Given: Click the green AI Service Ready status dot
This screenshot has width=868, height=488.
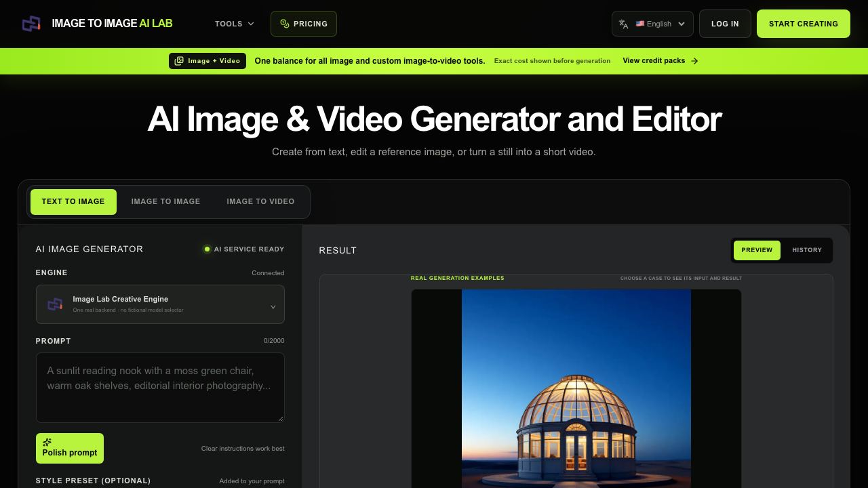Looking at the screenshot, I should click(207, 249).
